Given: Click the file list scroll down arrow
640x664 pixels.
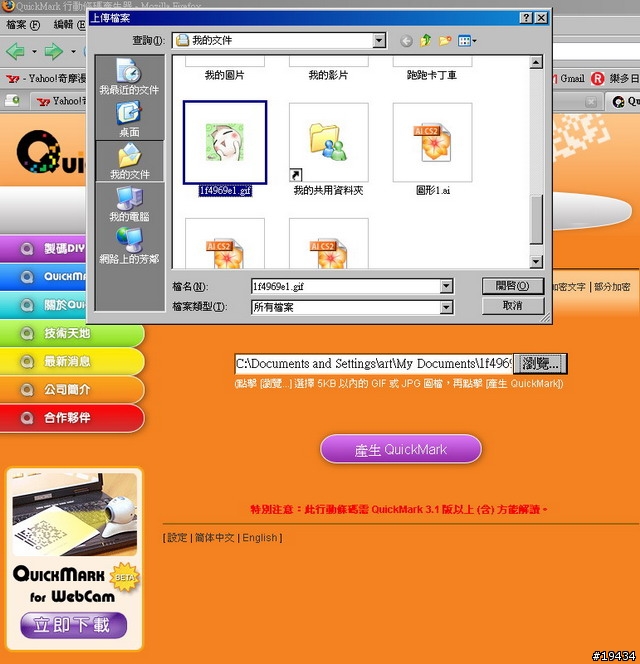Looking at the screenshot, I should click(x=536, y=261).
